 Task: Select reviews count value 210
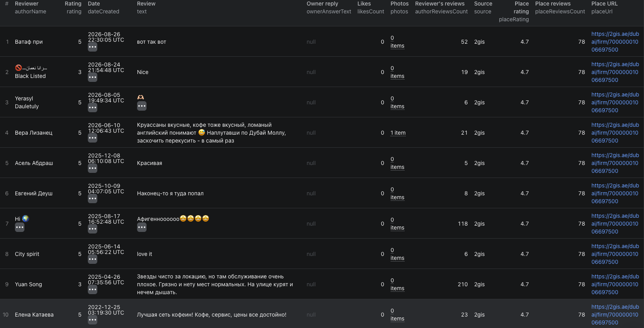click(463, 284)
